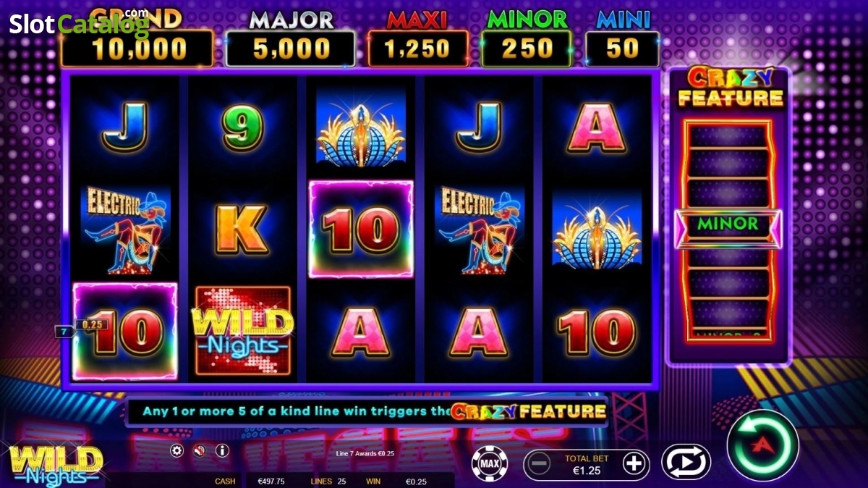Click the orange K symbol

tap(242, 230)
